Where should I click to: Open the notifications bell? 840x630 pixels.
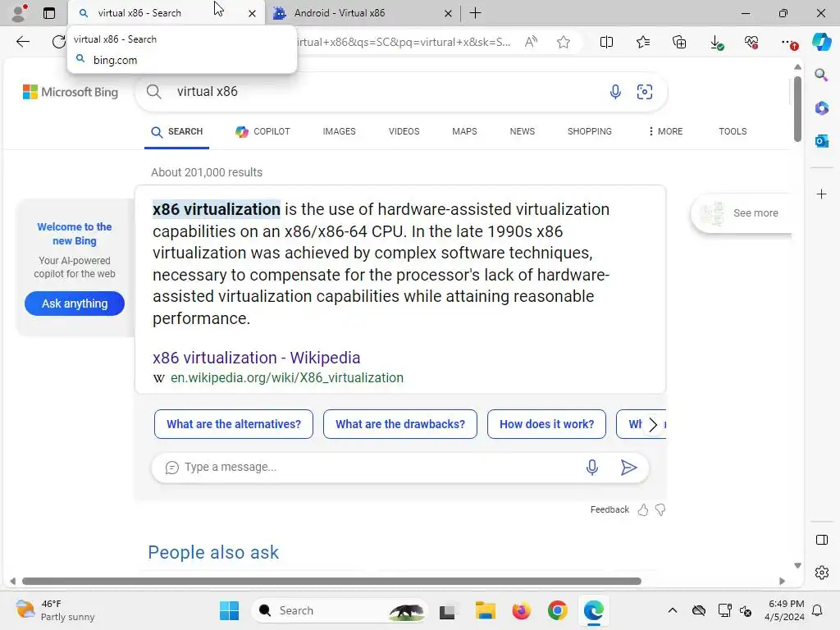click(818, 610)
